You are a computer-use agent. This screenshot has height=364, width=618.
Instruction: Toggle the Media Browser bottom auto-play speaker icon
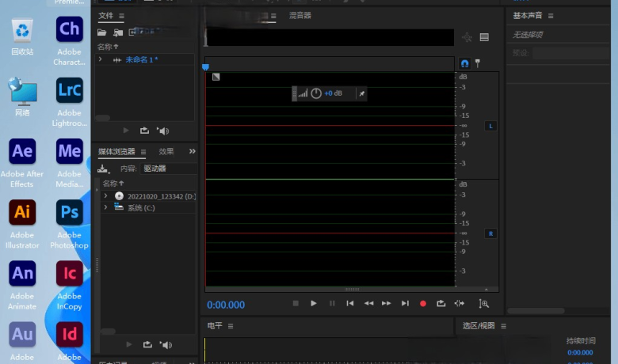click(x=166, y=345)
